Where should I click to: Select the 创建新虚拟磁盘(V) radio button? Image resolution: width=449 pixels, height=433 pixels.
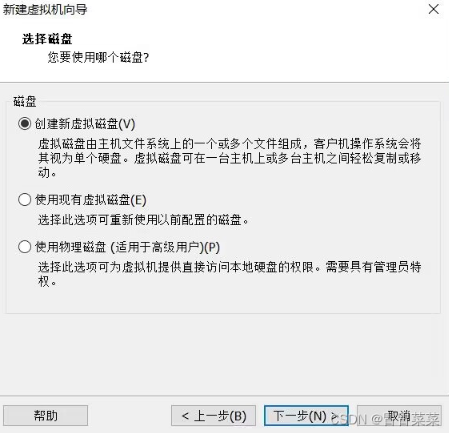[x=25, y=124]
